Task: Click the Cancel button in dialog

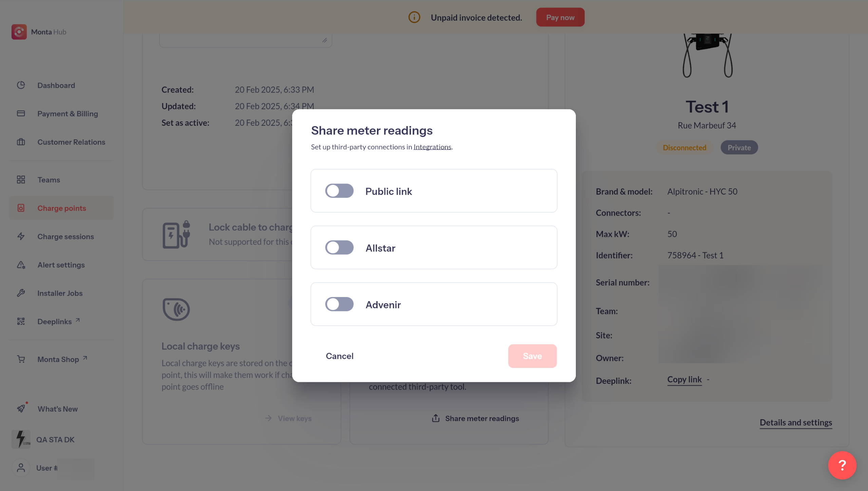Action: [x=340, y=356]
